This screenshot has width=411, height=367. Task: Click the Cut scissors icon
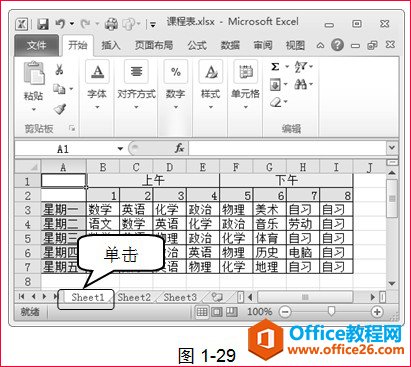pyautogui.click(x=60, y=69)
